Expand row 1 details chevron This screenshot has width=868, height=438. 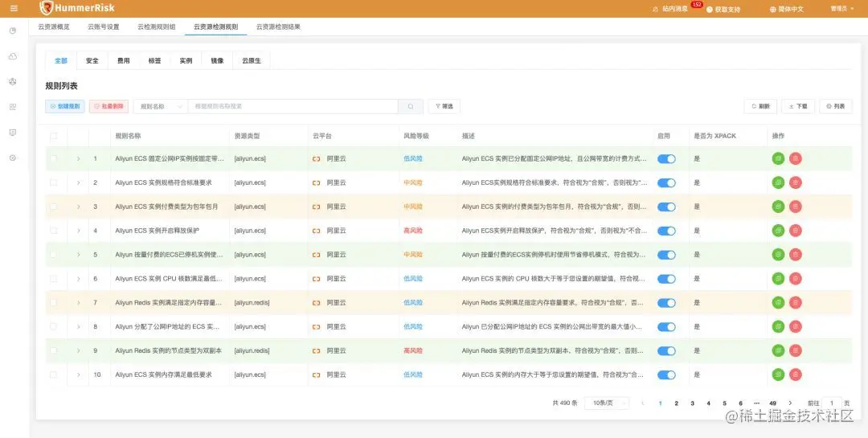(x=78, y=158)
